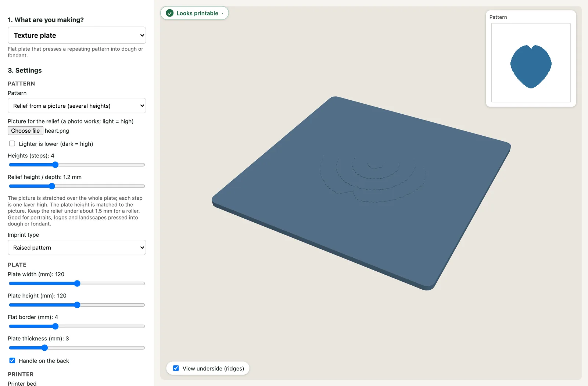Click the green checkmark printable status icon
This screenshot has height=386, width=588.
[170, 13]
